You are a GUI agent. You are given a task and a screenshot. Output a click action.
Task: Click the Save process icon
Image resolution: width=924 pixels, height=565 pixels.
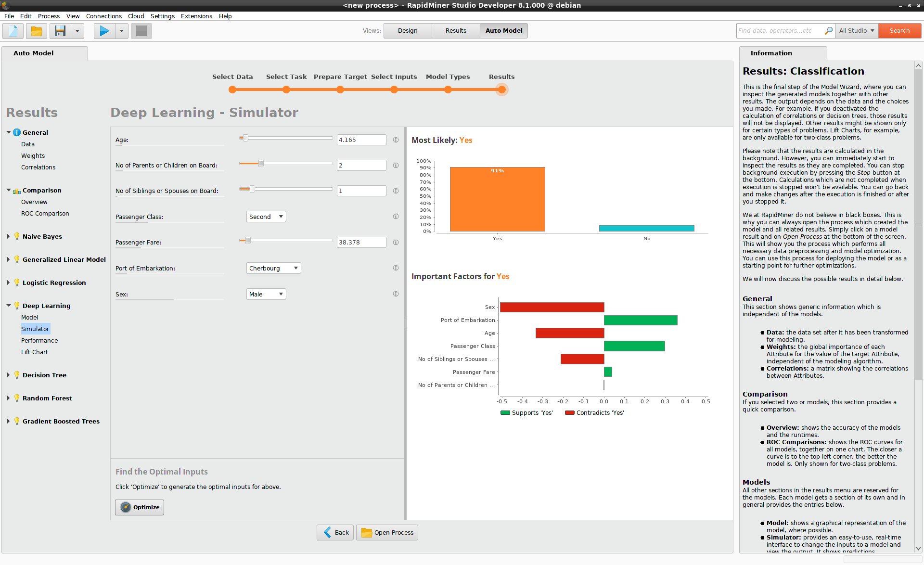[x=60, y=31]
